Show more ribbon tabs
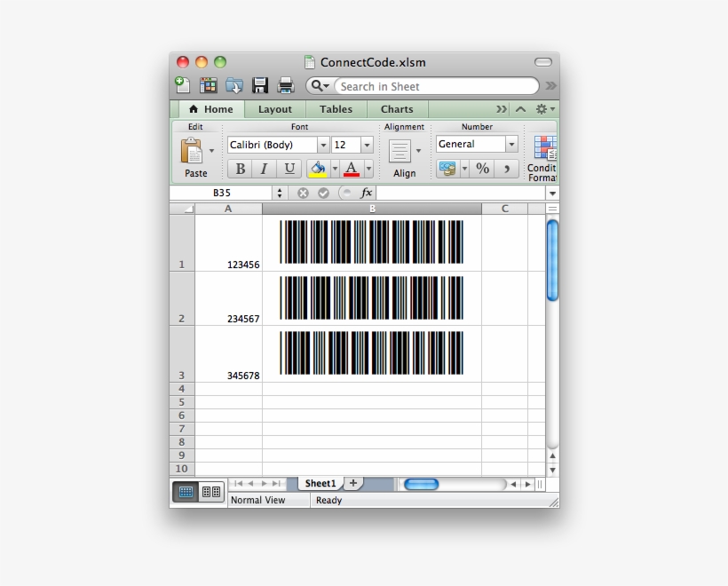 [x=501, y=109]
